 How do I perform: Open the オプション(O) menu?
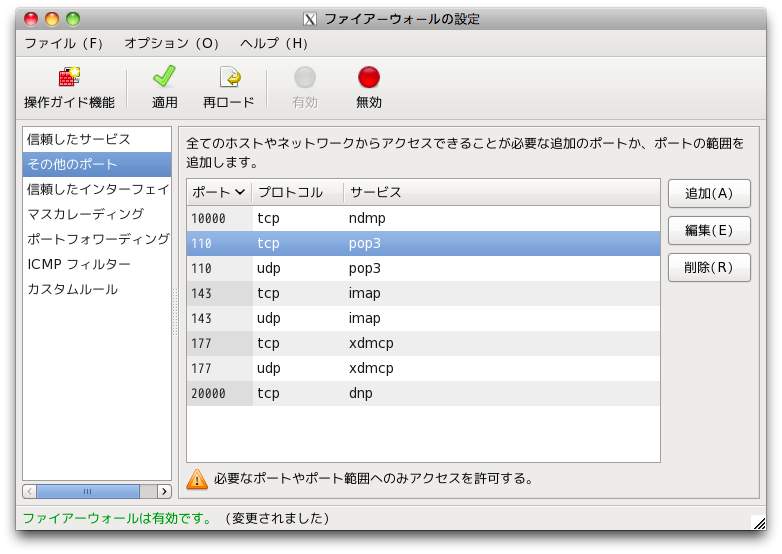tap(172, 44)
